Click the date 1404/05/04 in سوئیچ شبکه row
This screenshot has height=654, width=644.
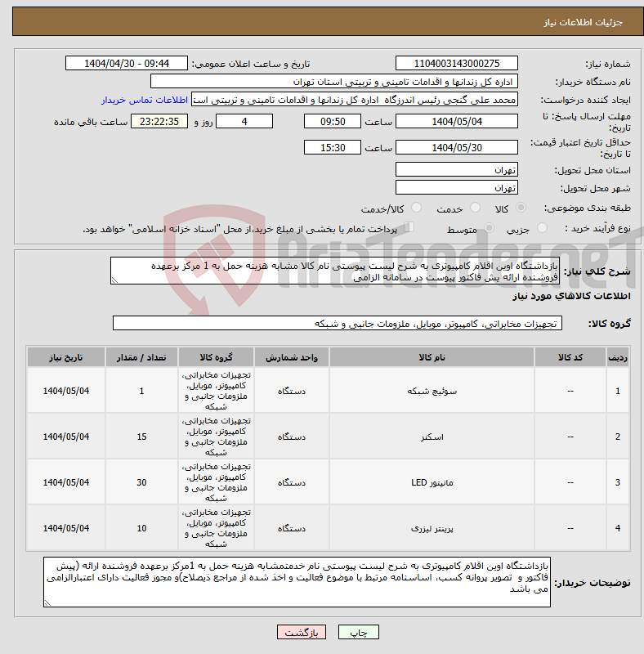(x=66, y=391)
